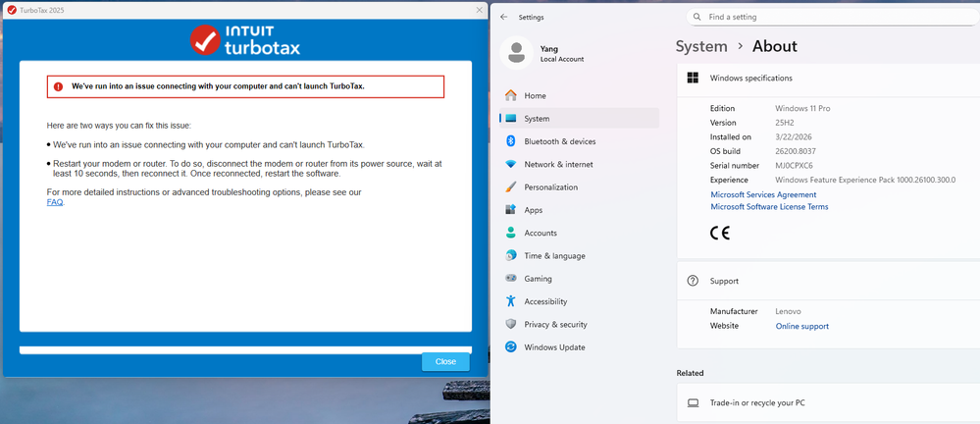
Task: Click the Settings back arrow
Action: (x=504, y=17)
